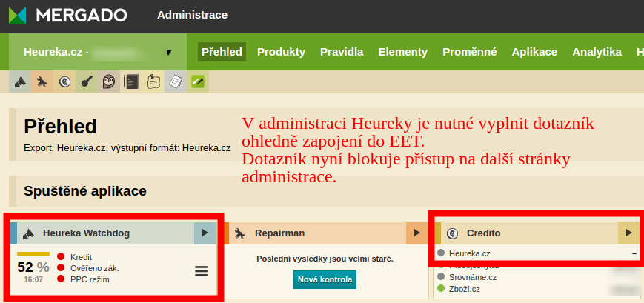Expand Heureka Watchdog with arrow button

coord(205,233)
